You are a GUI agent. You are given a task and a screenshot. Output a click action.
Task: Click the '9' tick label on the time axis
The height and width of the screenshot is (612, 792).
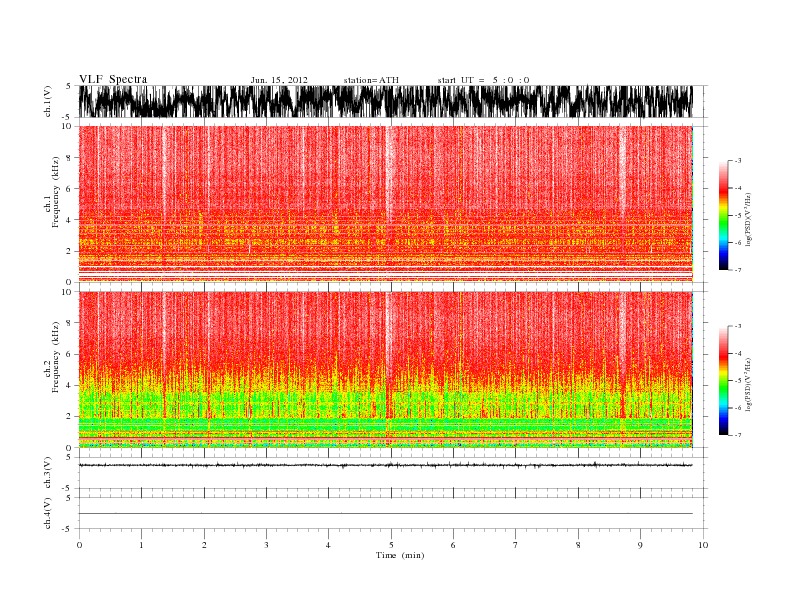[640, 545]
